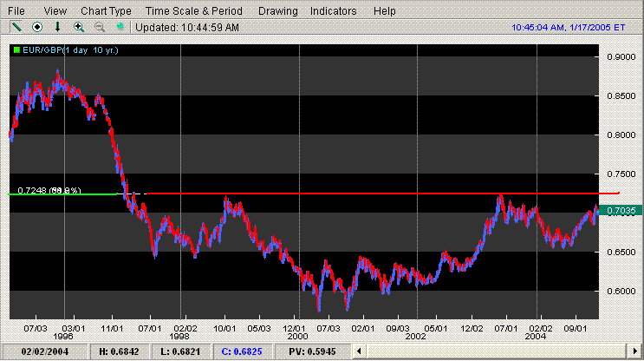Image resolution: width=644 pixels, height=361 pixels.
Task: Click the scrollbar left arrow
Action: [x=359, y=351]
